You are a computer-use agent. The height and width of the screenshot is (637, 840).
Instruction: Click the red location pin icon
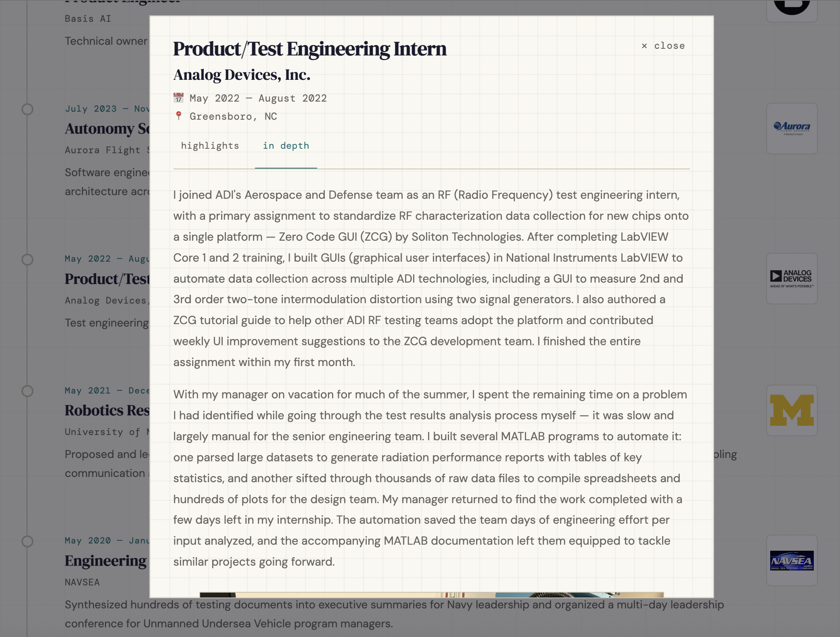pyautogui.click(x=179, y=116)
